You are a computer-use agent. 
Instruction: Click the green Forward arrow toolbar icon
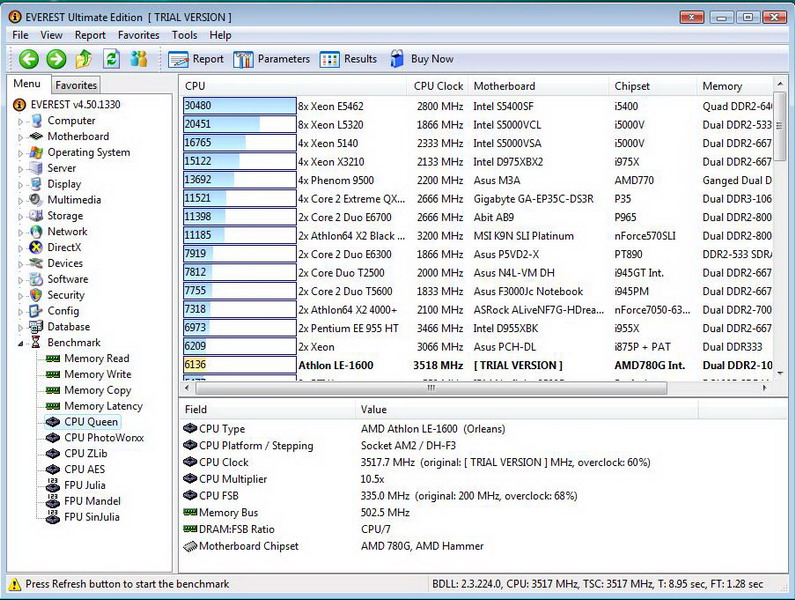coord(56,59)
